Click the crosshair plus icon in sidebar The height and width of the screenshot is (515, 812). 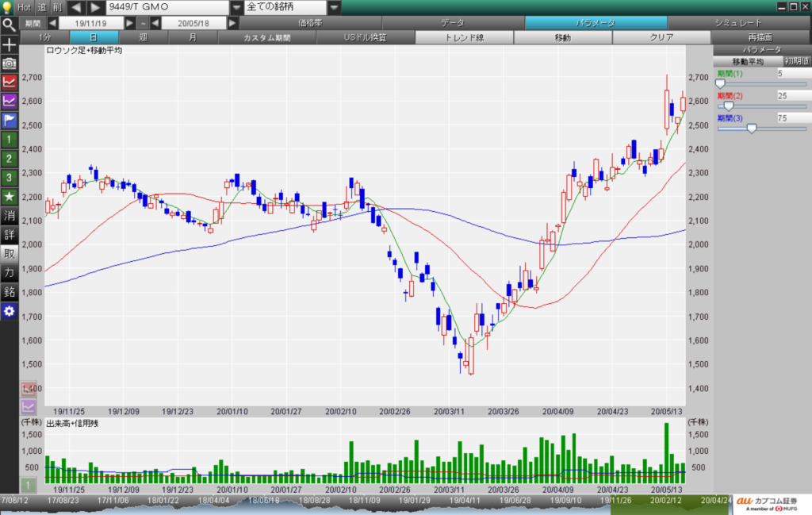click(9, 44)
